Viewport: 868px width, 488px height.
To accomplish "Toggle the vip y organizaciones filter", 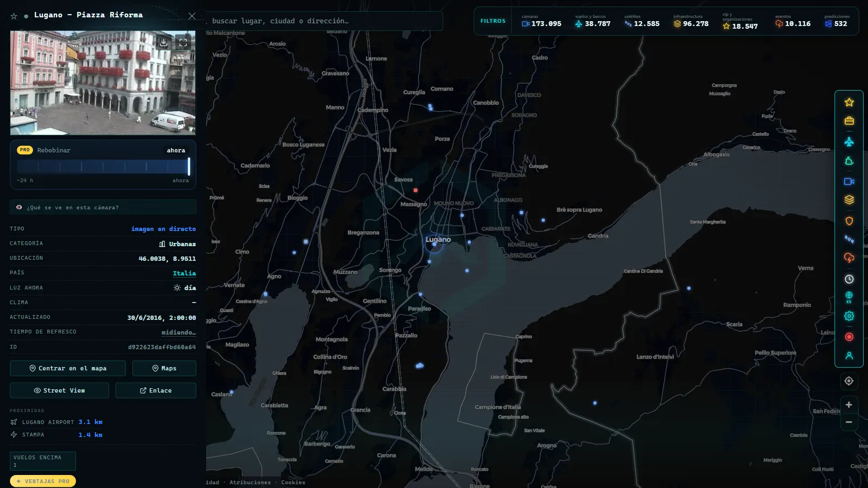I will tap(740, 22).
